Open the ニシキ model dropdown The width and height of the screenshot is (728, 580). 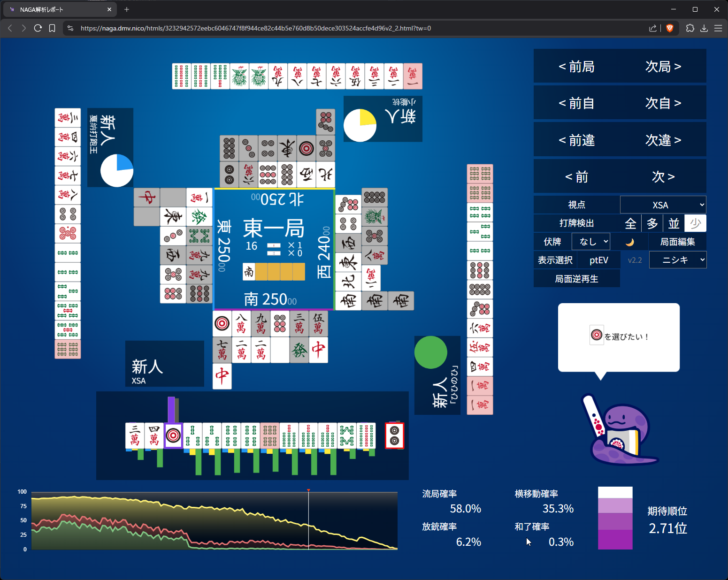pyautogui.click(x=677, y=260)
